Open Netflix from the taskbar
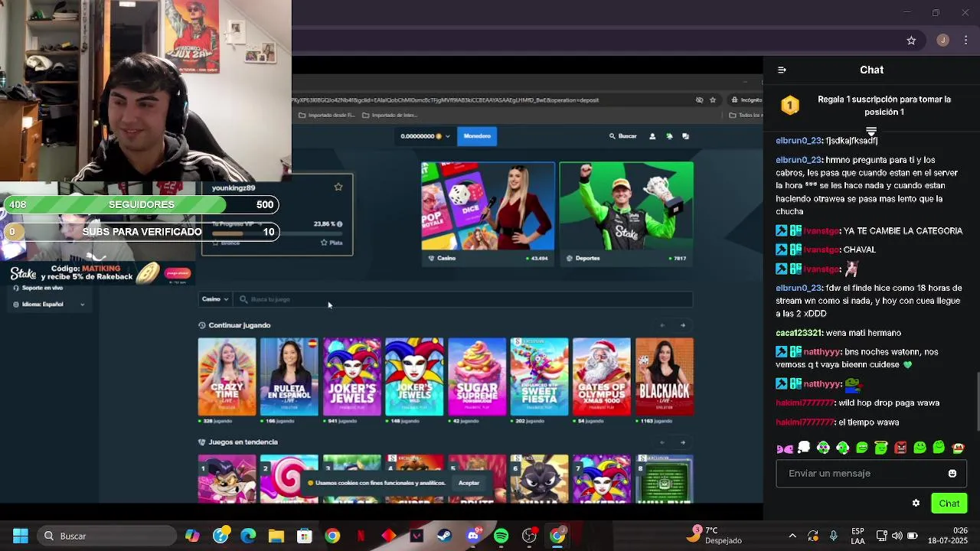 (361, 536)
